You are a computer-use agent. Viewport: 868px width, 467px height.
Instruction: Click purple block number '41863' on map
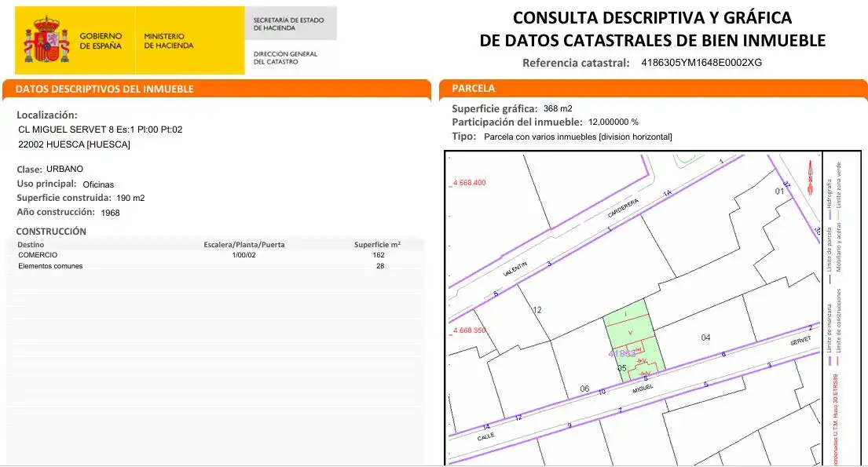[x=622, y=353]
